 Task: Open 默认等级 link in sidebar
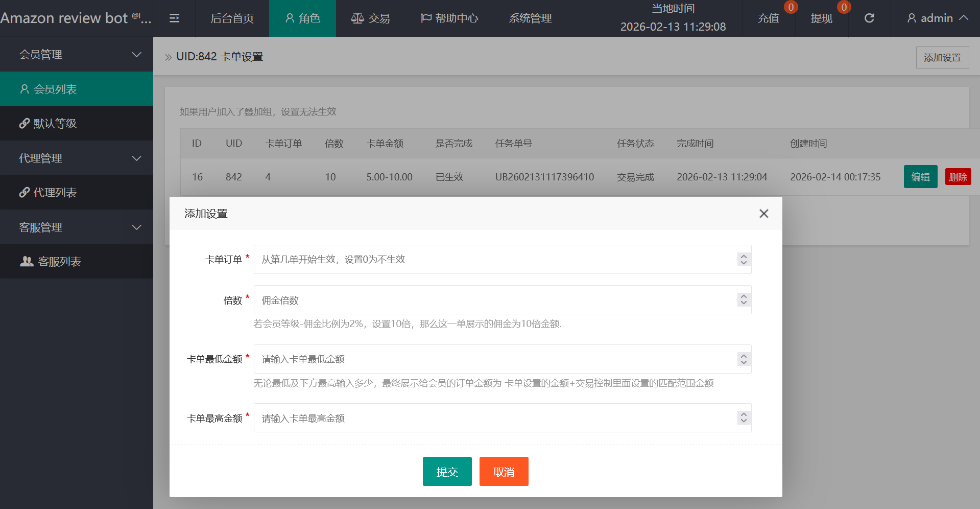(x=77, y=124)
